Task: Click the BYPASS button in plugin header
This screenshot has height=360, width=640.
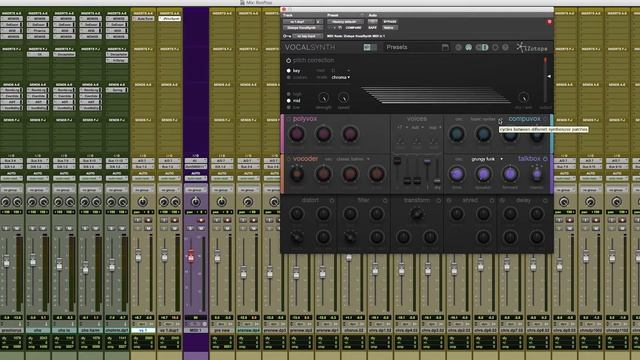Action: coord(390,22)
